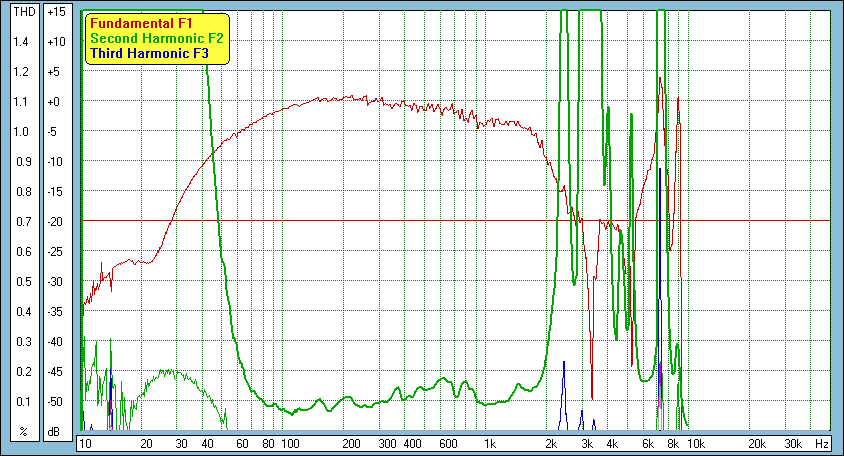Click the 30k frequency axis tick label

pos(792,443)
